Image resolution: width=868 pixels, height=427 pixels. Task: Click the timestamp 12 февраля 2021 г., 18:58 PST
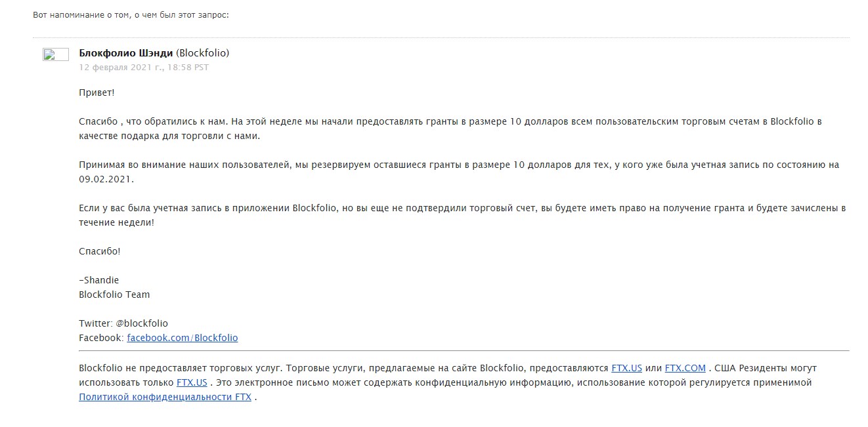coord(144,67)
